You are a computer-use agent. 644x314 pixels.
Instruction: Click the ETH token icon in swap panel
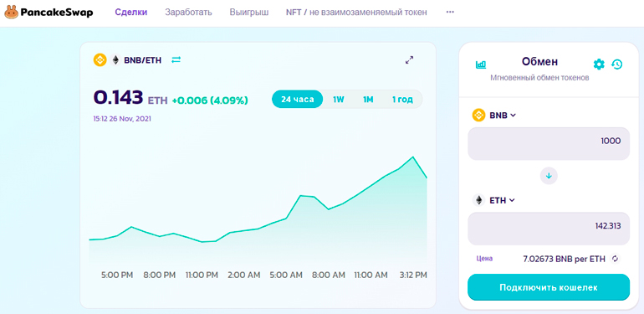[478, 200]
